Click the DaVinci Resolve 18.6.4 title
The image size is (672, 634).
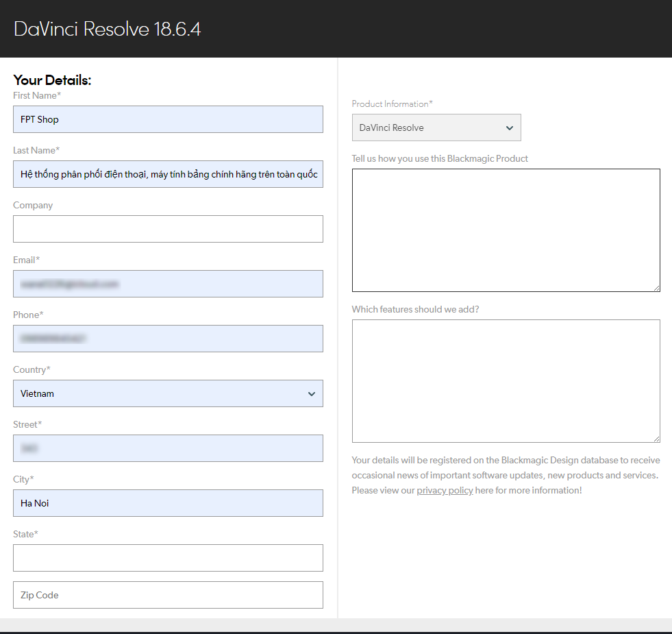pyautogui.click(x=107, y=29)
